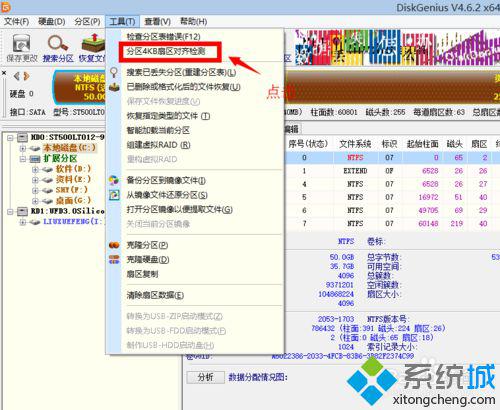
Task: Click the DiskGenius app logo icon
Action: [x=6, y=6]
